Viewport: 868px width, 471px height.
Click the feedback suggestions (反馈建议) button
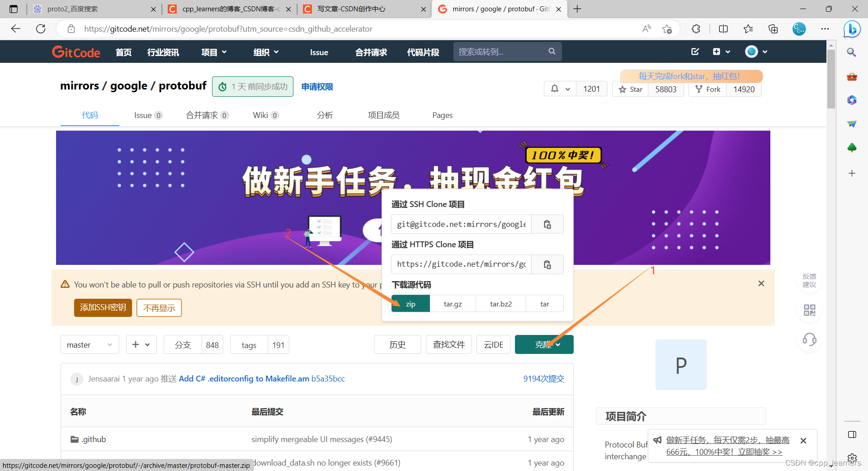809,280
